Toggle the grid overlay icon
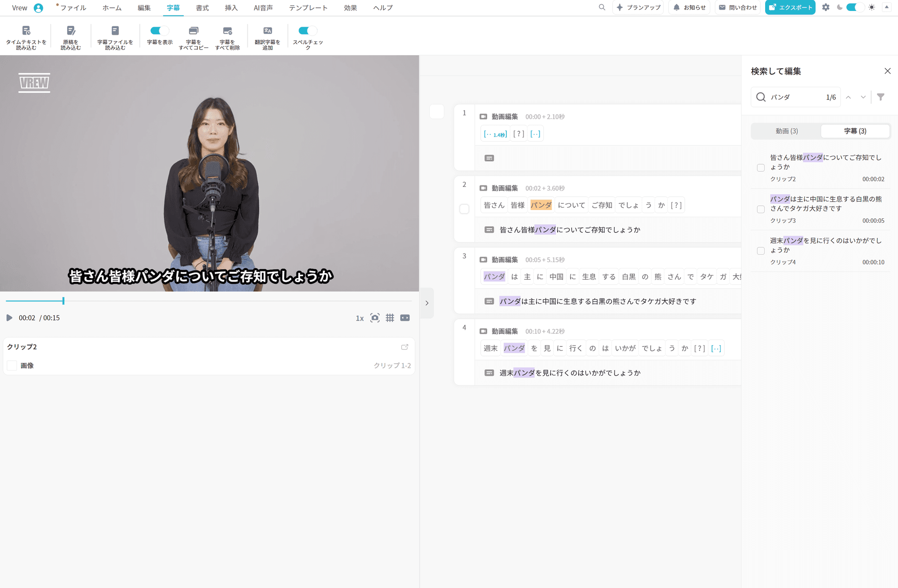Viewport: 898px width, 588px height. (x=390, y=318)
